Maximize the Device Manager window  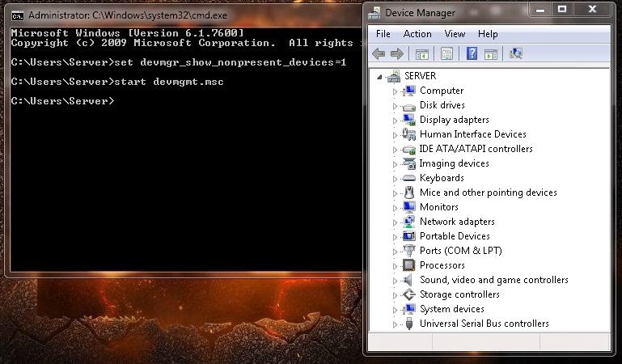[x=562, y=10]
